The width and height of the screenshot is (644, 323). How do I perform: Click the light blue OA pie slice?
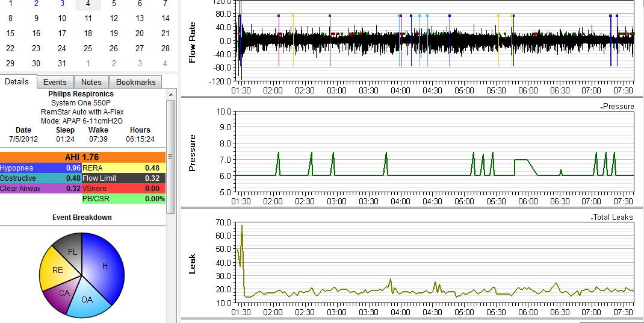coord(87,299)
